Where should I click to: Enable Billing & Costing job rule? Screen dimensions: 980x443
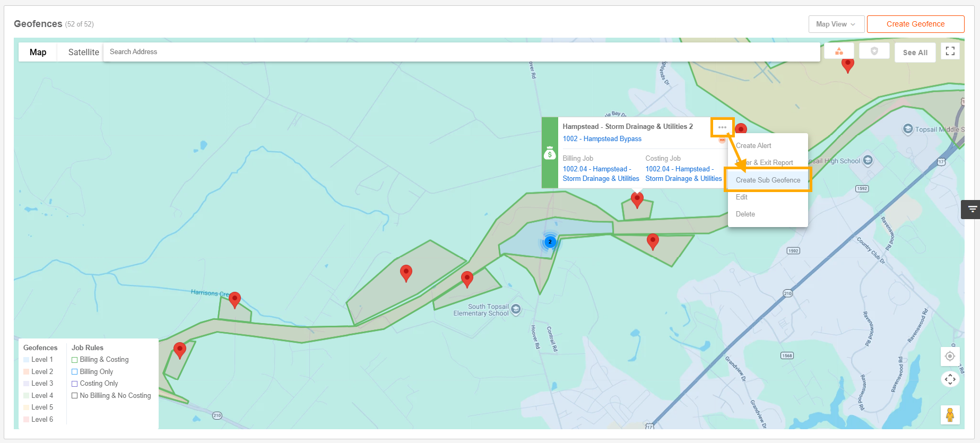75,360
